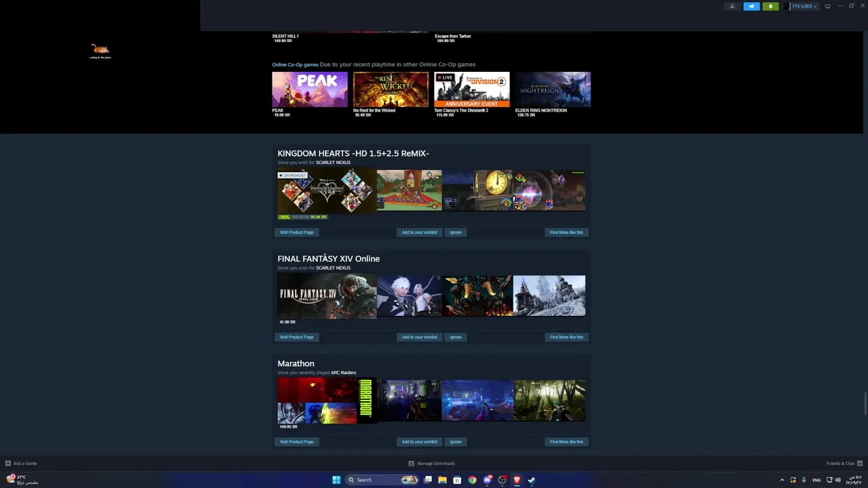Open the Friends & Chat icon
Image resolution: width=868 pixels, height=488 pixels.
click(860, 464)
